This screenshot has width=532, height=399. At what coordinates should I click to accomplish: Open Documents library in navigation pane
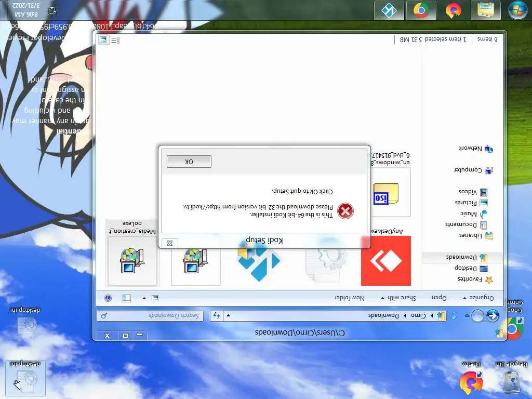coord(466,224)
